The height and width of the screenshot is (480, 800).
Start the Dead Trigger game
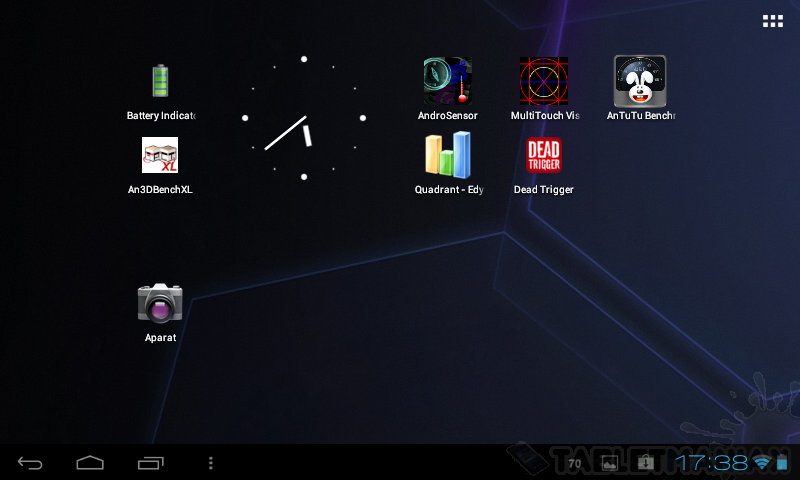544,155
